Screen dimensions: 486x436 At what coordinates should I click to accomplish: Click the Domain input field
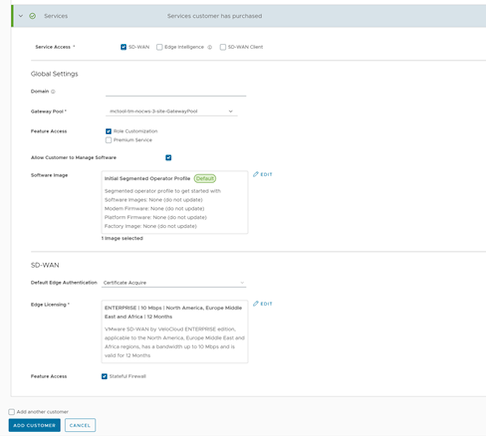[x=176, y=92]
